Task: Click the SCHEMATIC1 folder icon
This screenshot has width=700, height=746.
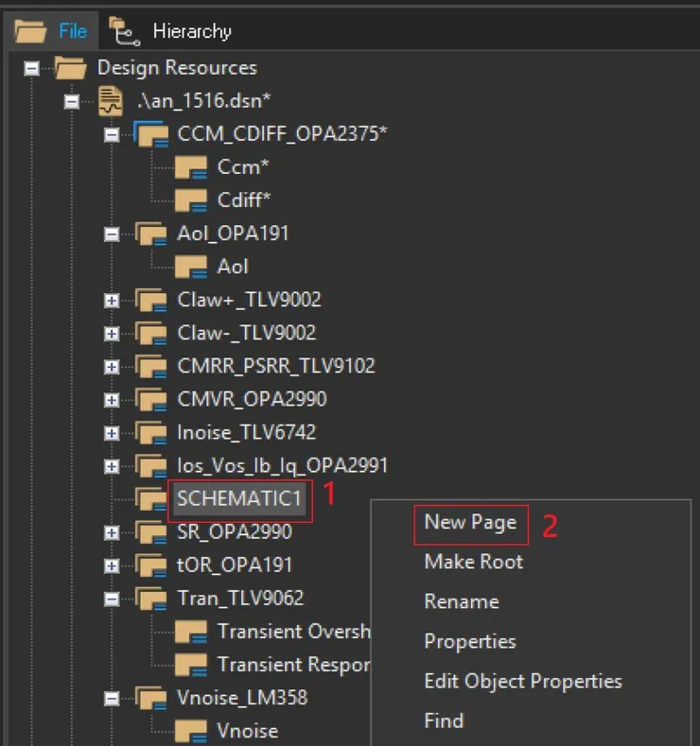Action: [x=150, y=499]
